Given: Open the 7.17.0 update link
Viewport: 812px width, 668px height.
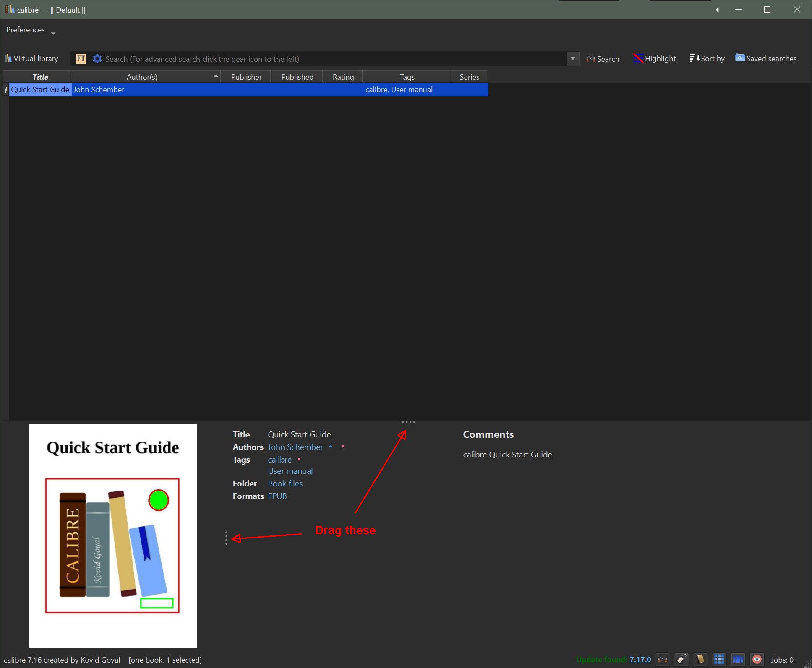Looking at the screenshot, I should (x=640, y=659).
